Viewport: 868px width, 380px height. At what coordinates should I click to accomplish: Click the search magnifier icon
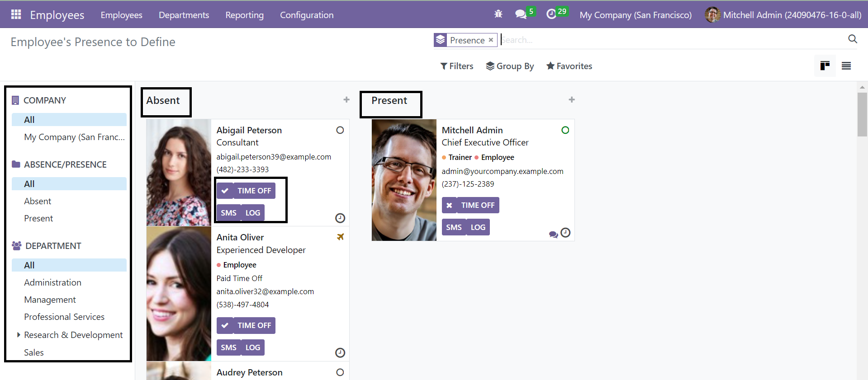click(853, 39)
